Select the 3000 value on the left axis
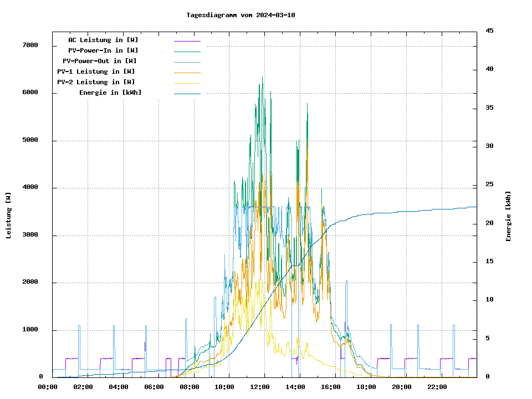The height and width of the screenshot is (399, 532). pyautogui.click(x=30, y=236)
